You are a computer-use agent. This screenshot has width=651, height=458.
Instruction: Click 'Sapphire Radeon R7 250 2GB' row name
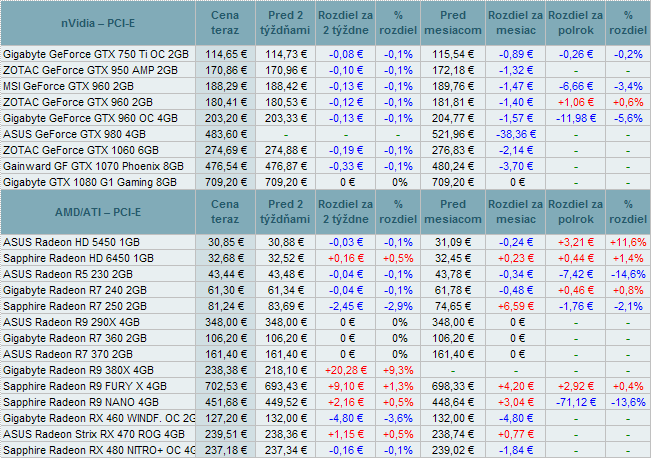[x=75, y=306]
